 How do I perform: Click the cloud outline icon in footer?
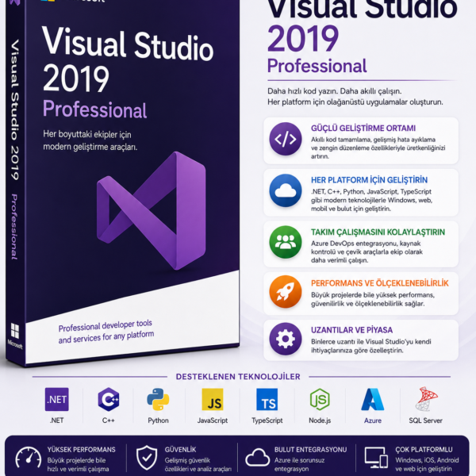tap(257, 458)
